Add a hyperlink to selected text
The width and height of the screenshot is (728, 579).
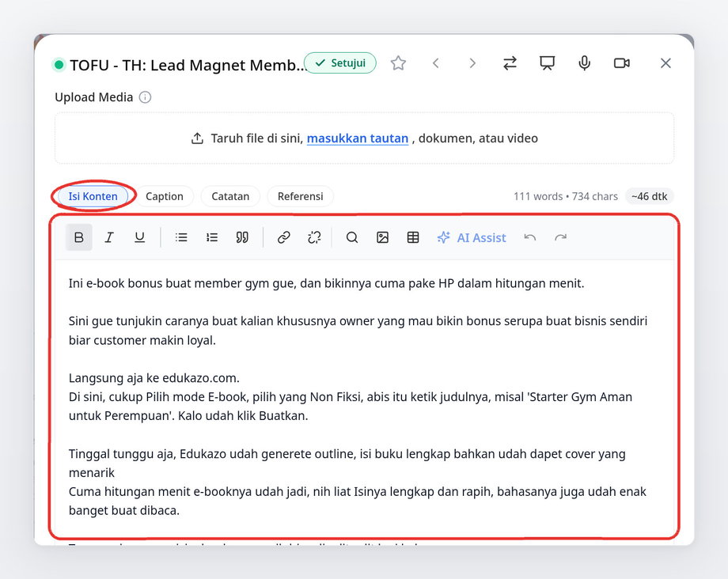coord(283,237)
